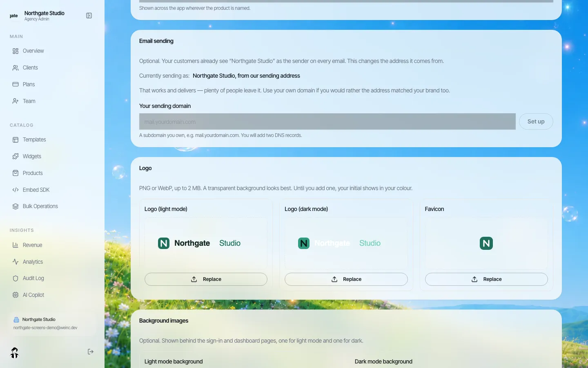Focus the sending domain input field
The image size is (588, 368).
point(327,121)
